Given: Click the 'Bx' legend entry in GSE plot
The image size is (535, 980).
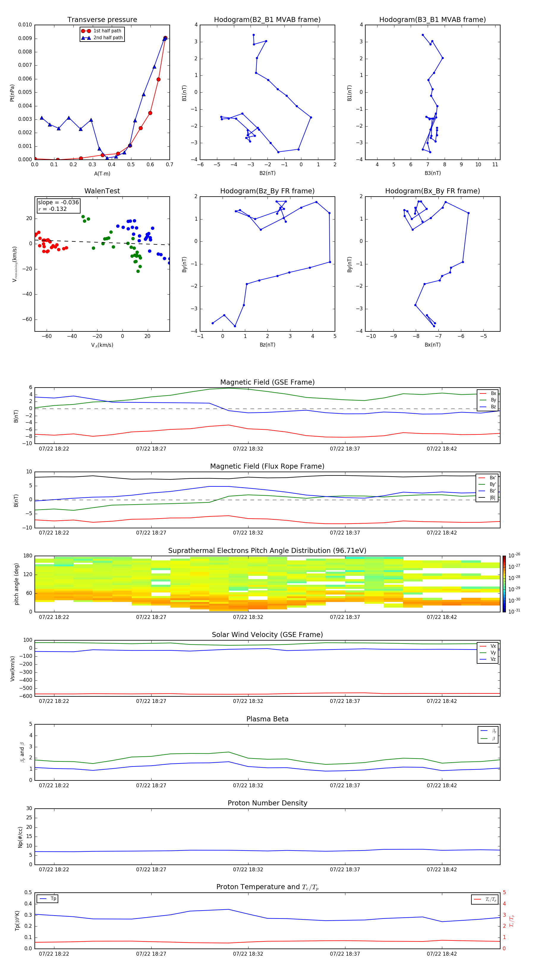Looking at the screenshot, I should click(488, 393).
